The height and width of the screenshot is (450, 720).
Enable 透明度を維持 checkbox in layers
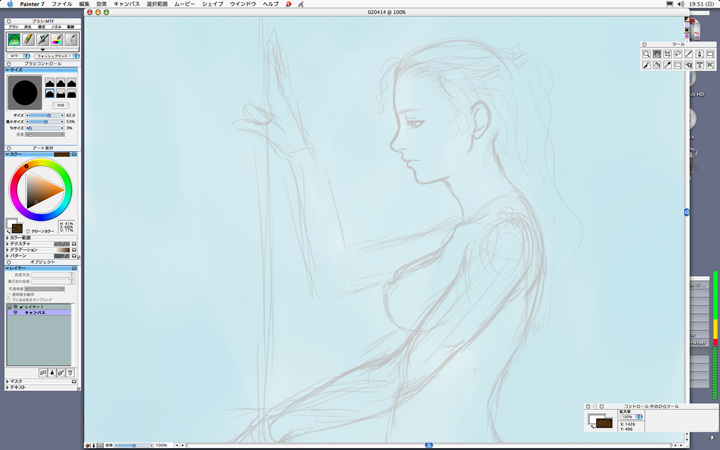[x=10, y=294]
